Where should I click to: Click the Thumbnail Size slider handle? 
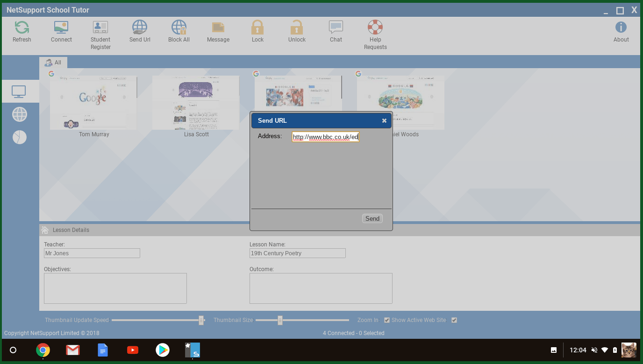point(280,320)
